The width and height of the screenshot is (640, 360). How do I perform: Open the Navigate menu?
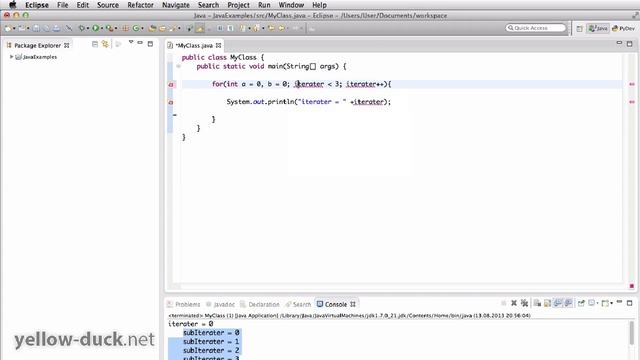(x=176, y=5)
